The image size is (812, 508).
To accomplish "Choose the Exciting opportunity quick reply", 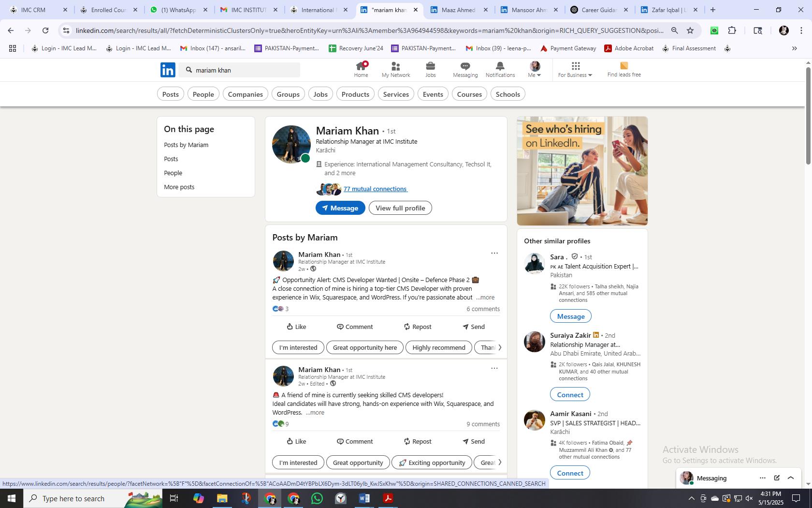I will 432,463.
